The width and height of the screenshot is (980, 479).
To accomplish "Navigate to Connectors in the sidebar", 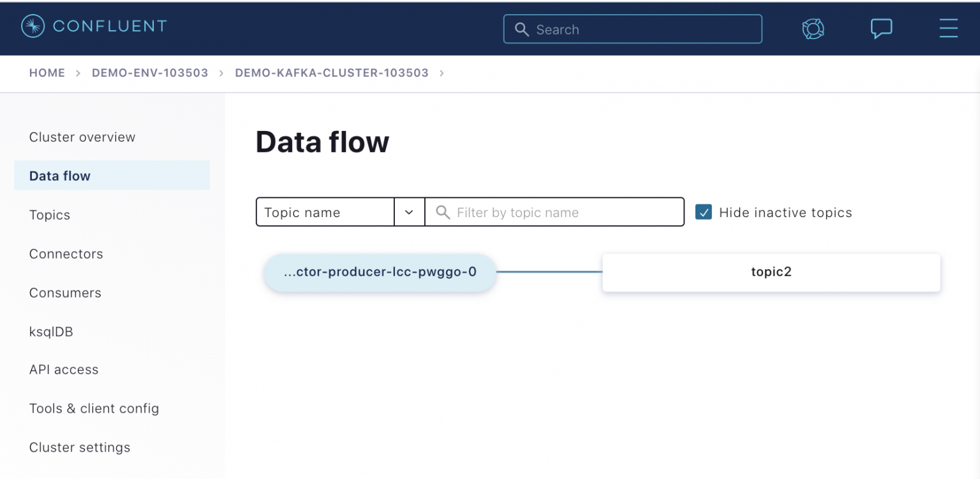I will coord(66,254).
